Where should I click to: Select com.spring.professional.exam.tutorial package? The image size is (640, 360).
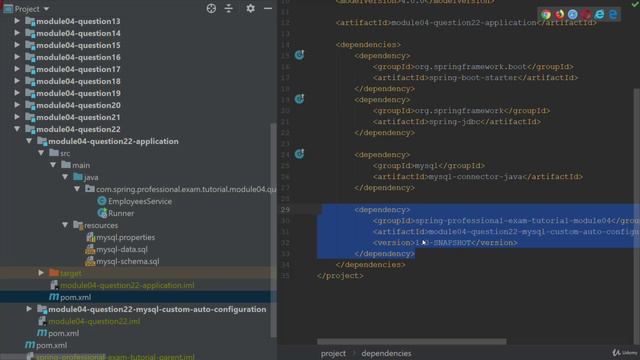pyautogui.click(x=186, y=189)
